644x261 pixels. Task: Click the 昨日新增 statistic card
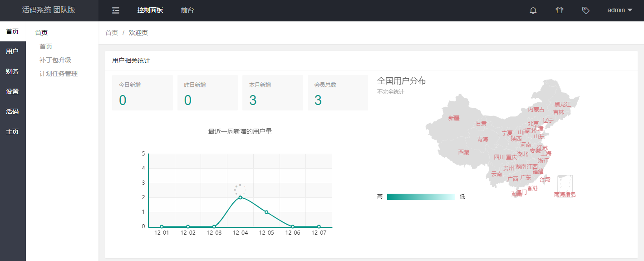point(207,93)
